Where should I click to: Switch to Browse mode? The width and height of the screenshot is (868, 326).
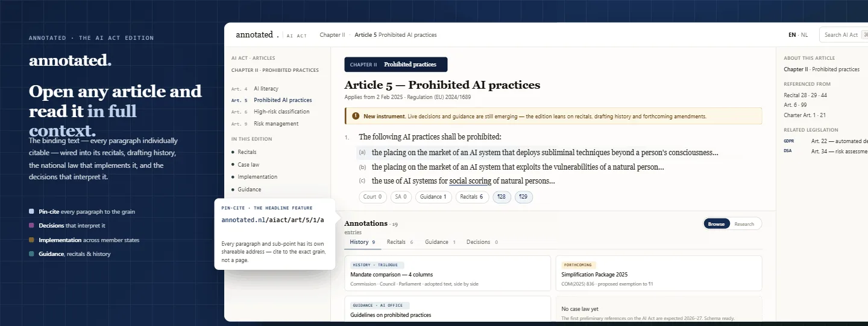717,224
